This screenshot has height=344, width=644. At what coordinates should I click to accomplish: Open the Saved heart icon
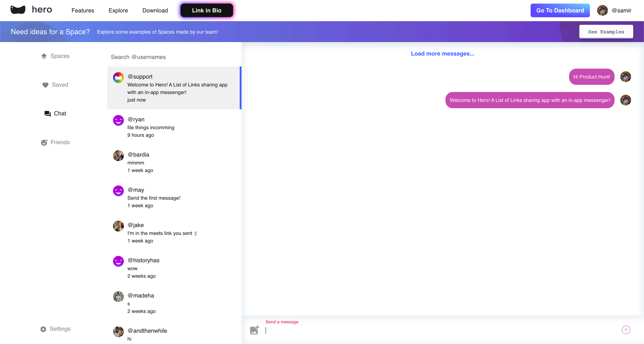[45, 85]
